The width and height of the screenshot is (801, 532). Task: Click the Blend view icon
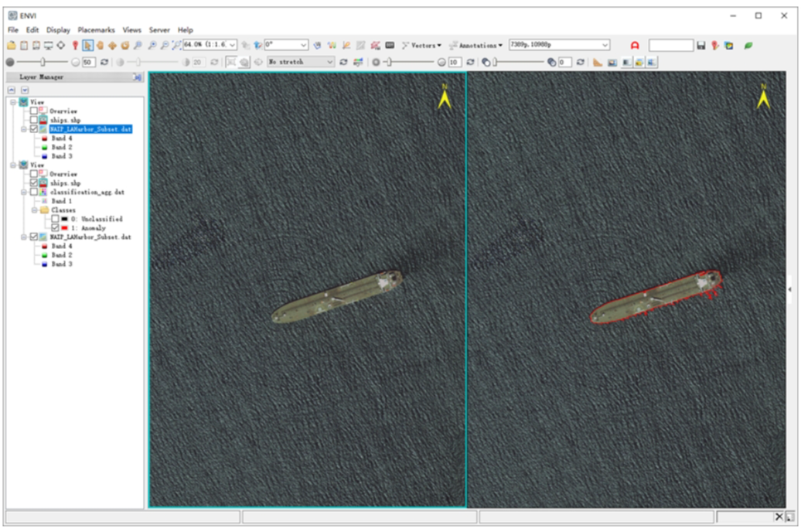pyautogui.click(x=626, y=63)
